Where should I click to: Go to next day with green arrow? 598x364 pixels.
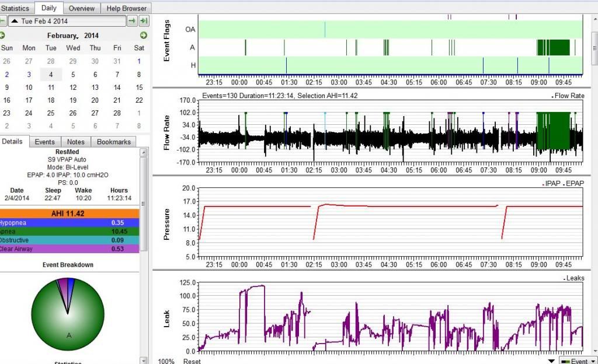(x=132, y=21)
